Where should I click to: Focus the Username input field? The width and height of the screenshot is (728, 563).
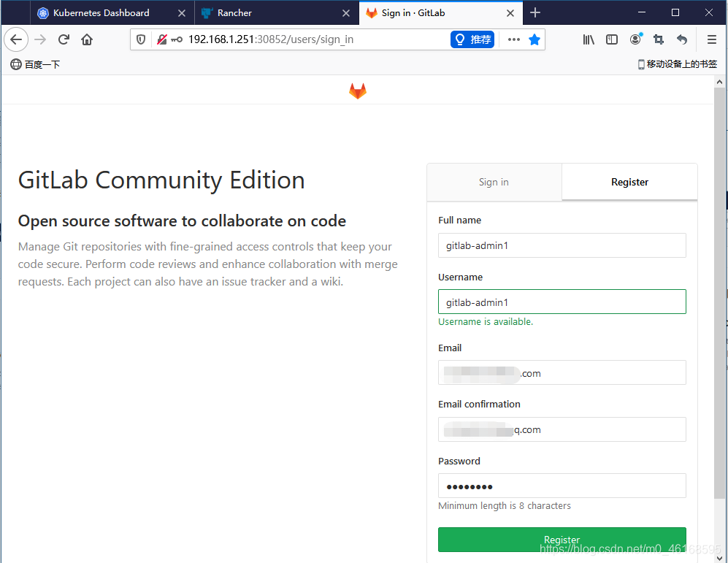pos(562,302)
